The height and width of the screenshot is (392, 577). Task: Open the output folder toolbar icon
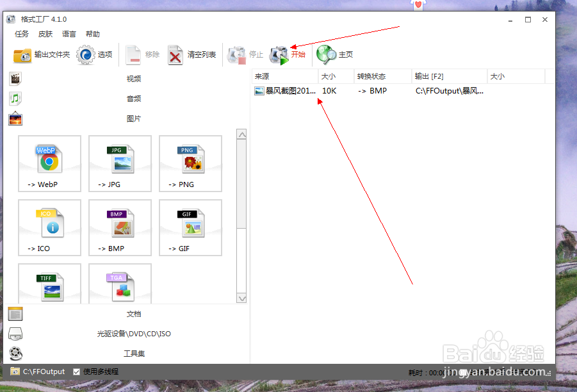pyautogui.click(x=22, y=55)
